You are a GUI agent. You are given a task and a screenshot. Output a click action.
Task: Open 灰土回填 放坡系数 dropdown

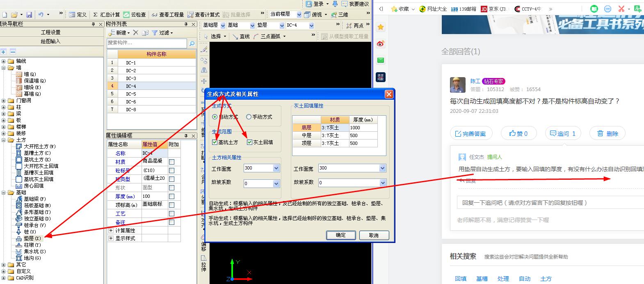(382, 183)
